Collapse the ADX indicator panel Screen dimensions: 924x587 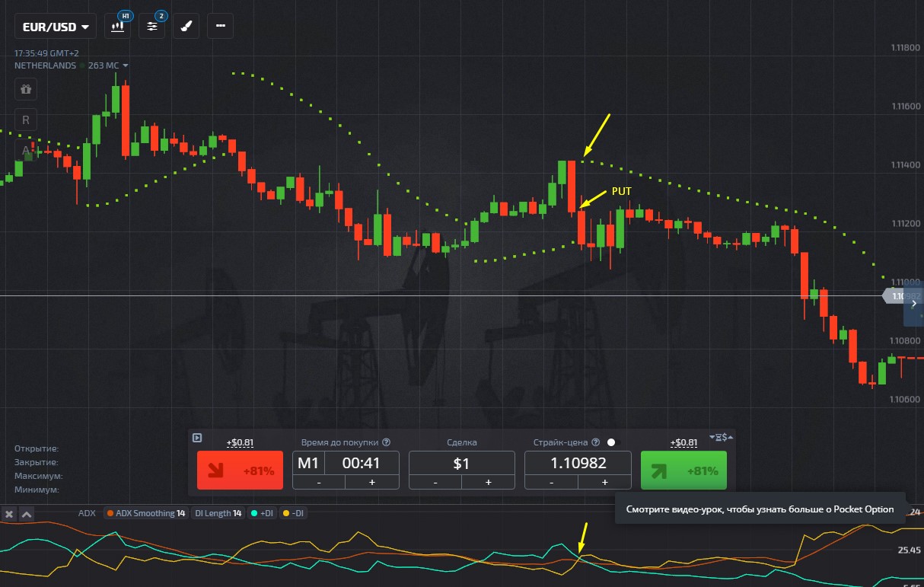[x=26, y=514]
